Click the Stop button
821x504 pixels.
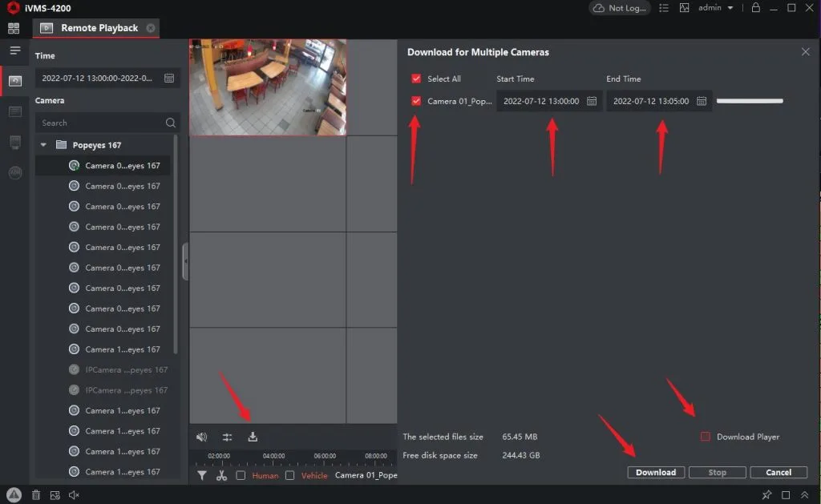(x=718, y=472)
